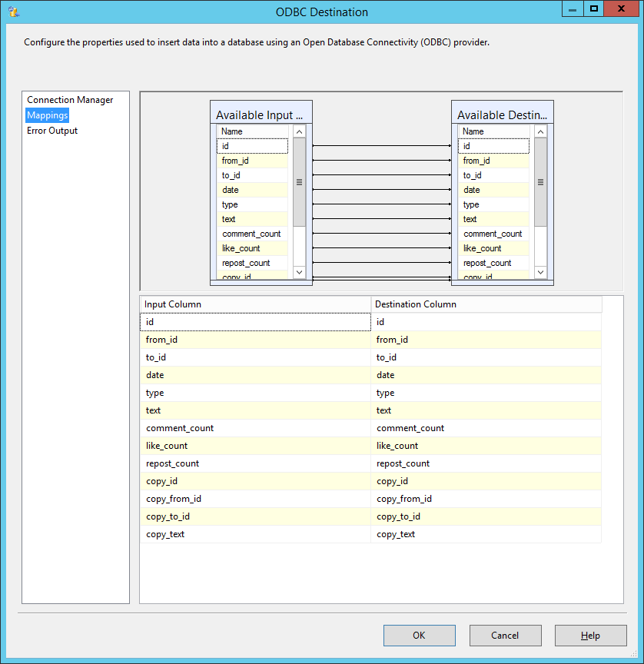
Task: Click the Input Column grid header
Action: [169, 304]
